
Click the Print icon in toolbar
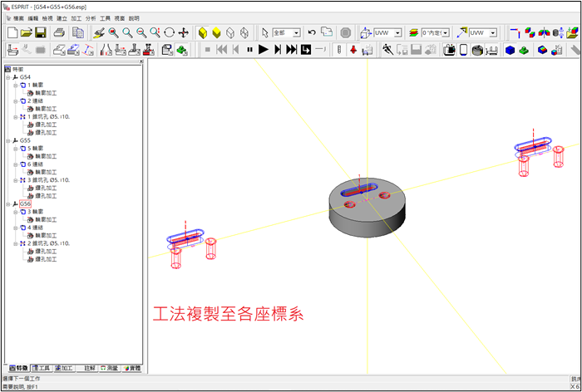point(60,32)
